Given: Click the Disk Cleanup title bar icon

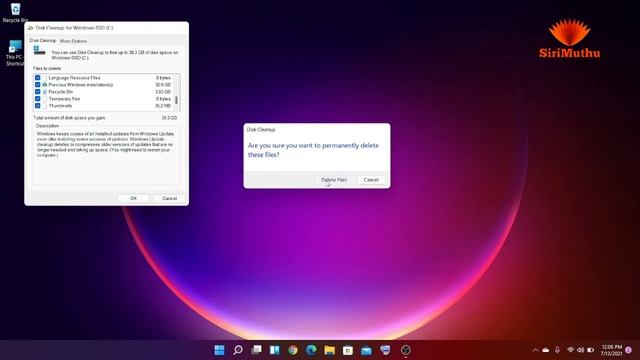Looking at the screenshot, I should coord(30,28).
